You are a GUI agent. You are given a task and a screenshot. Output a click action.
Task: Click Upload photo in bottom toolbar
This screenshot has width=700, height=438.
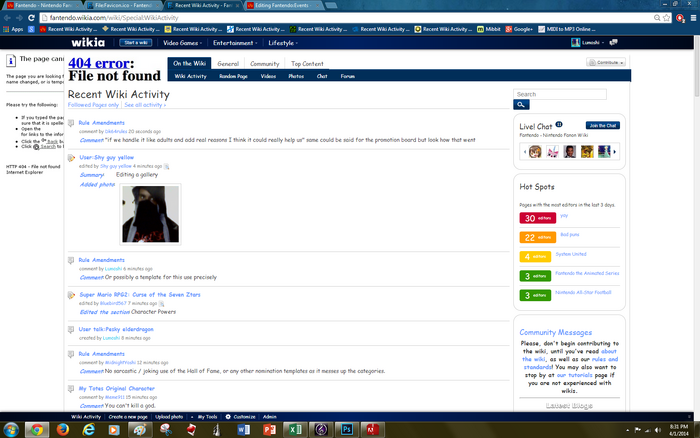coord(169,417)
